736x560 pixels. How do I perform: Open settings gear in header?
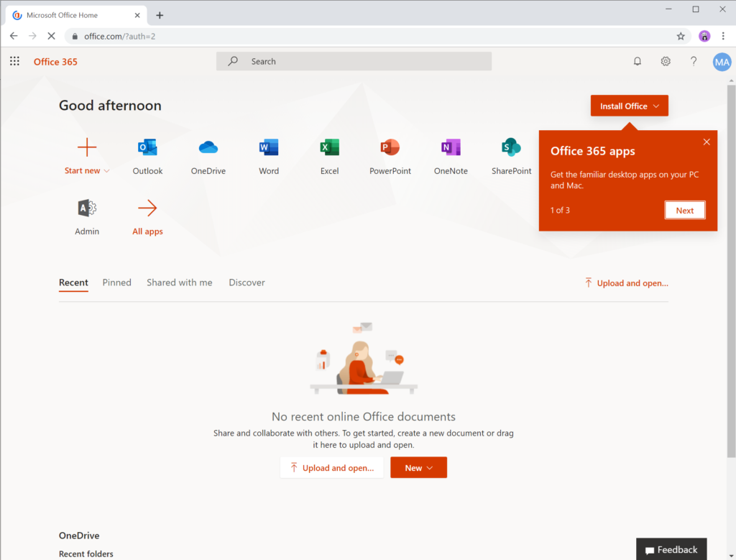pyautogui.click(x=665, y=61)
